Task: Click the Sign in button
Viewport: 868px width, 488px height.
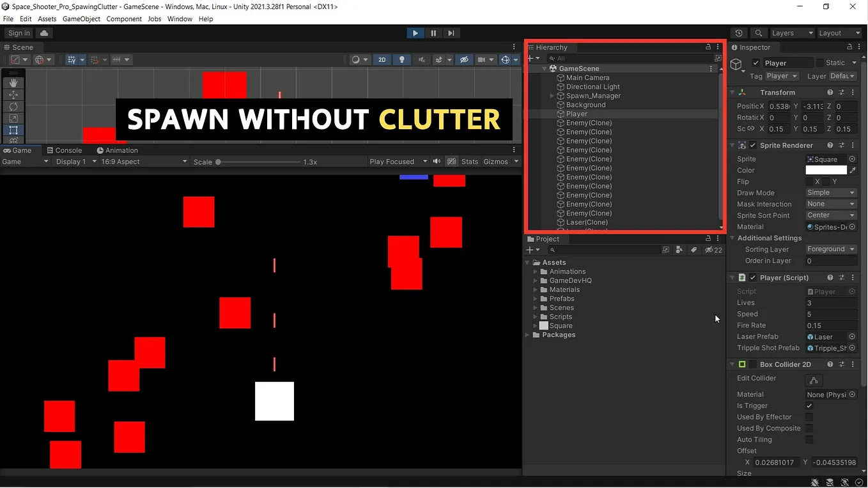Action: point(18,33)
